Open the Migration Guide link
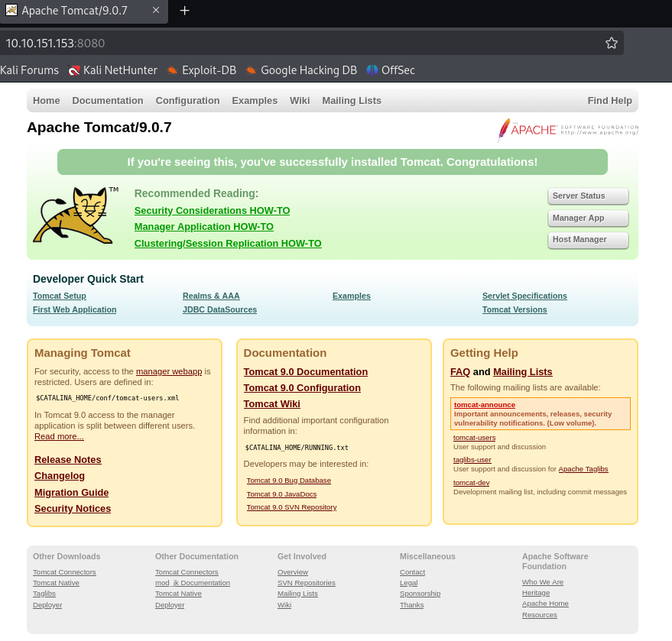This screenshot has height=641, width=672. click(72, 493)
